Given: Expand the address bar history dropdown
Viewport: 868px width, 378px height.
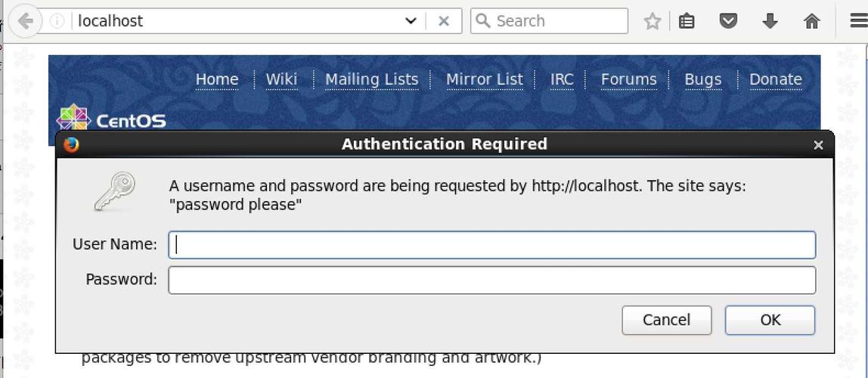Looking at the screenshot, I should (411, 21).
